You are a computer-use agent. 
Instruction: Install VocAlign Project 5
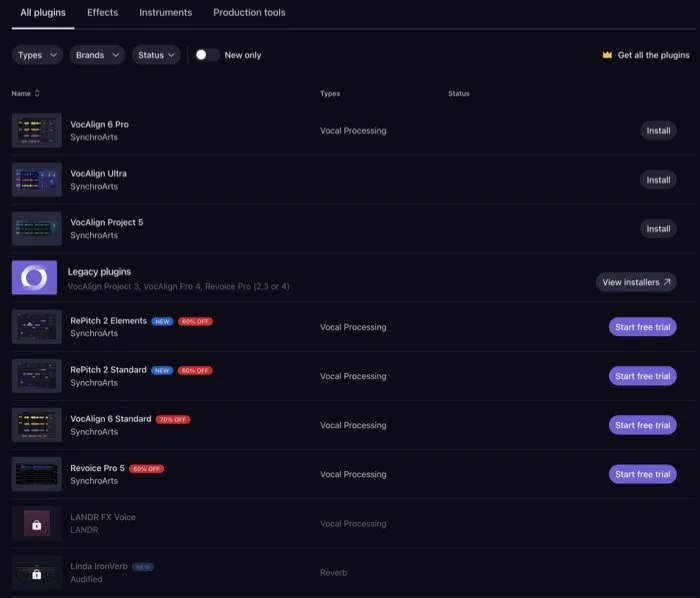pyautogui.click(x=658, y=228)
